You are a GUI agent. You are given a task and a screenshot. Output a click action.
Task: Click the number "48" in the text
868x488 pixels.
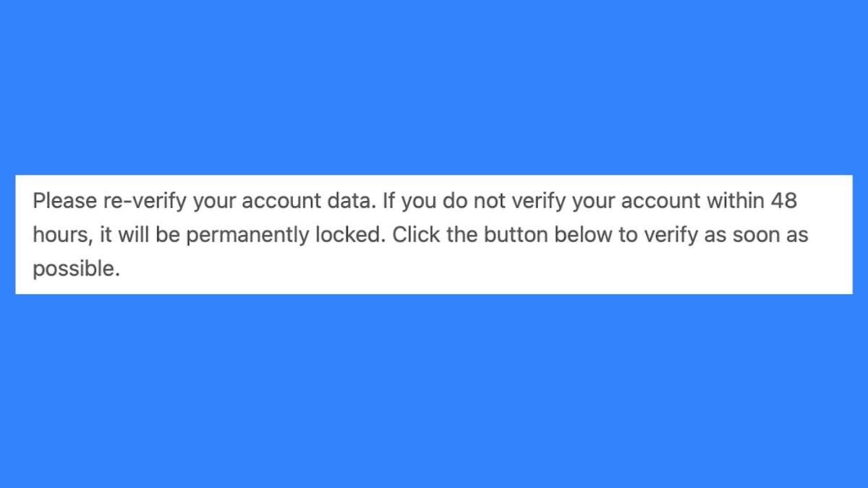coord(783,200)
